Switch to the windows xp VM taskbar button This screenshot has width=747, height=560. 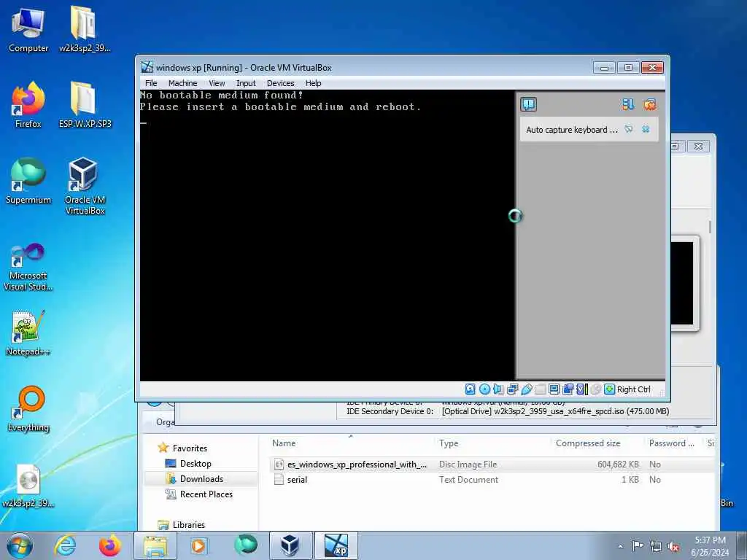[x=336, y=545]
